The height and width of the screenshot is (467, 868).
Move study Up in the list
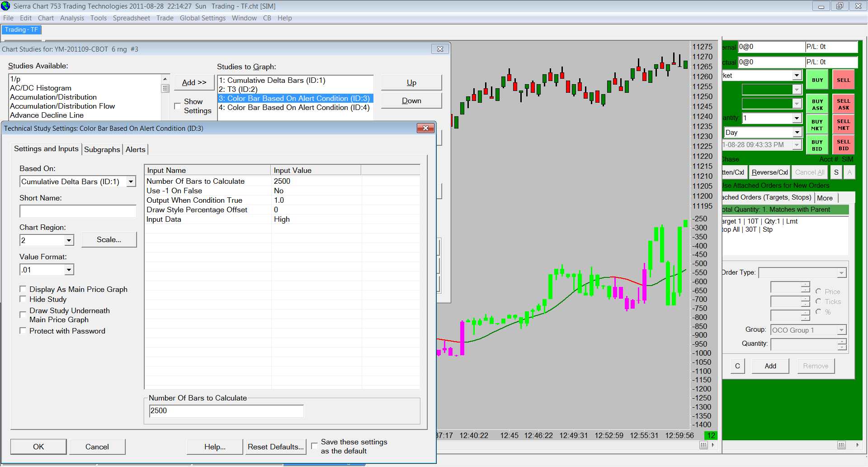coord(411,82)
